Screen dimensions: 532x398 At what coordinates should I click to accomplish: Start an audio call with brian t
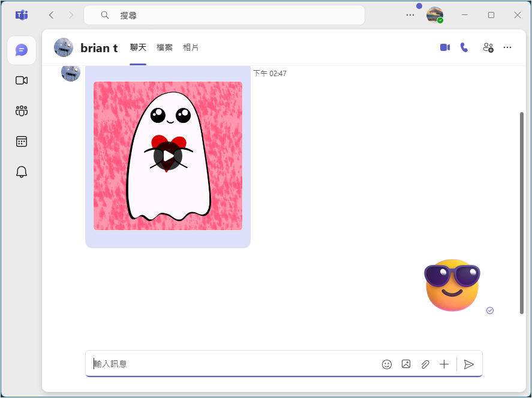pos(464,47)
